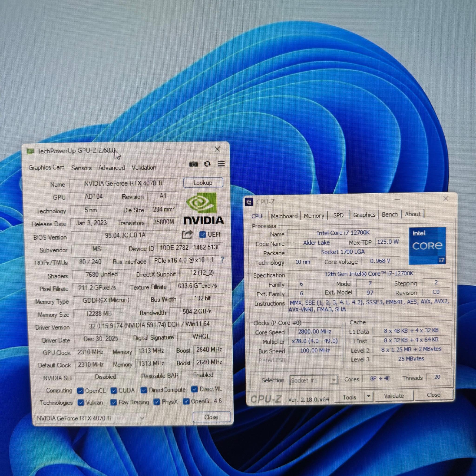Viewport: 476px width, 476px height.
Task: Click the NVIDIA logo in GPU-Z
Action: tap(204, 208)
